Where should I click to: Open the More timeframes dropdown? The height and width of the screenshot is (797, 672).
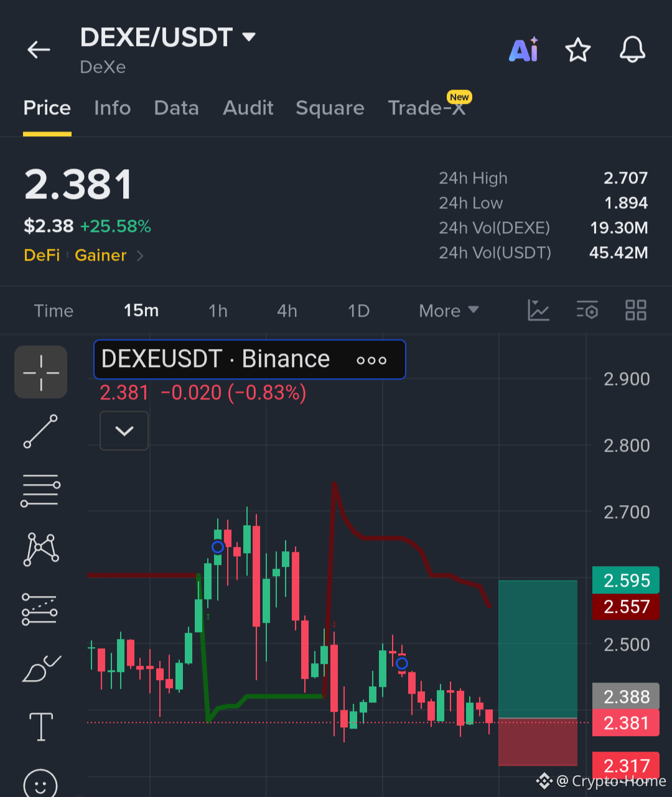click(449, 310)
